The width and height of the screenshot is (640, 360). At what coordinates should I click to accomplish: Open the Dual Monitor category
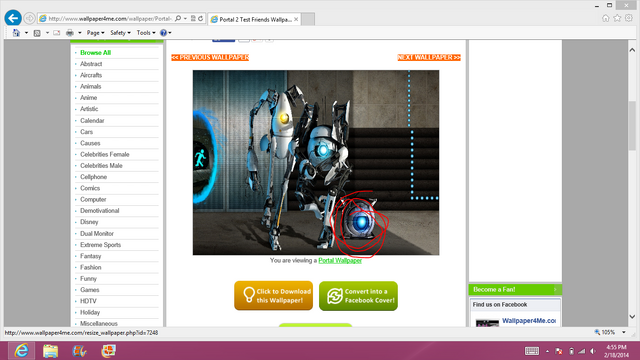[x=97, y=233]
